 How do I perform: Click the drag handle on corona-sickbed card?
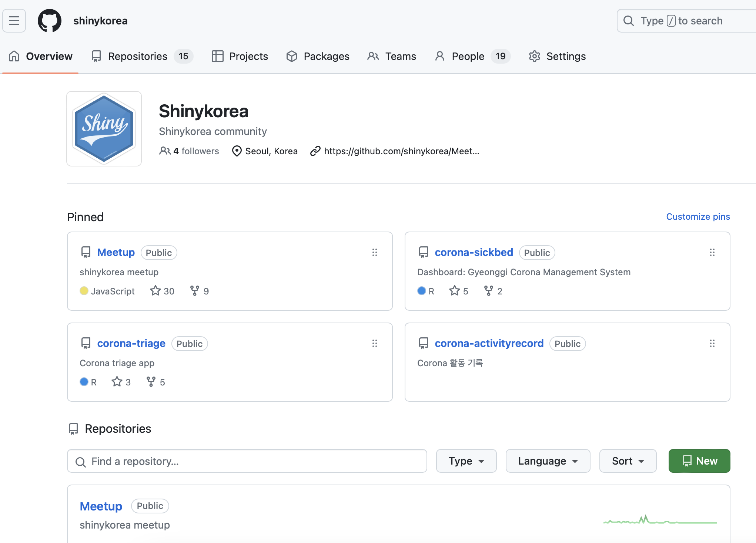[x=712, y=252]
